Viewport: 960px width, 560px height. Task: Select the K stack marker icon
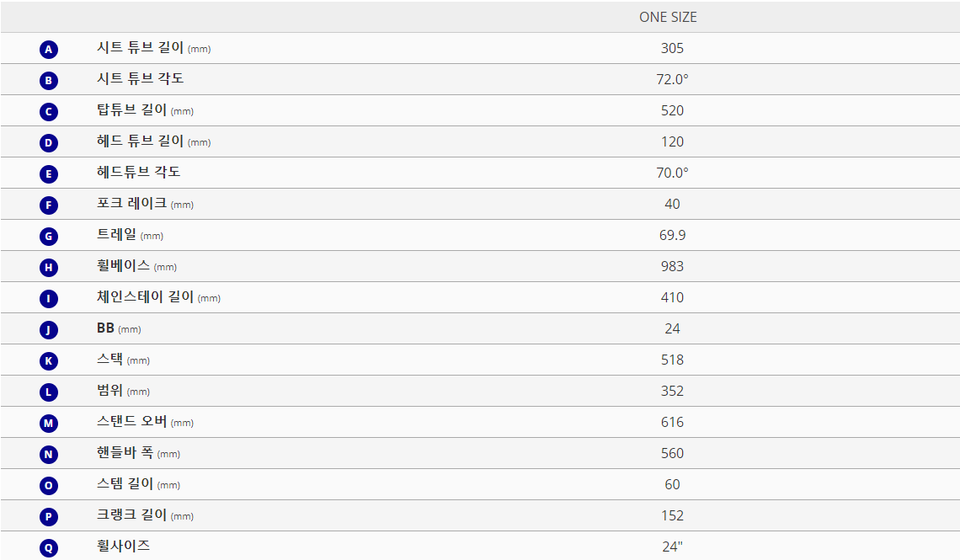pos(49,361)
